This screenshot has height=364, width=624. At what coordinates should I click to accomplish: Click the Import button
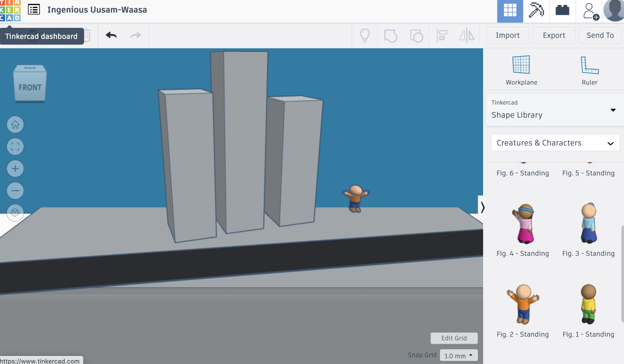pos(508,35)
